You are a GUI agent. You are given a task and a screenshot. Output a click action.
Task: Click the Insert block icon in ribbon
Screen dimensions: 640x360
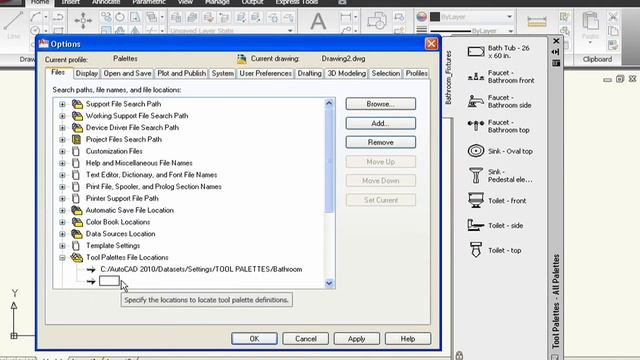[x=377, y=20]
